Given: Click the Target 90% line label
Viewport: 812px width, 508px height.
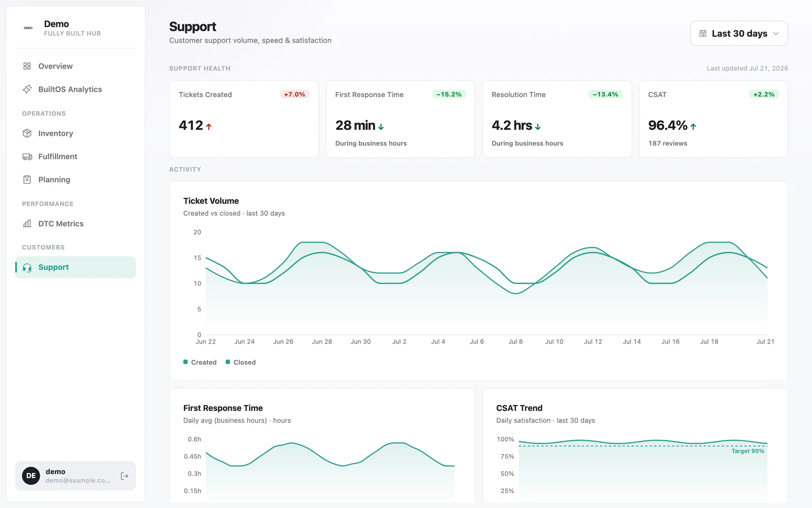Looking at the screenshot, I should coord(748,451).
